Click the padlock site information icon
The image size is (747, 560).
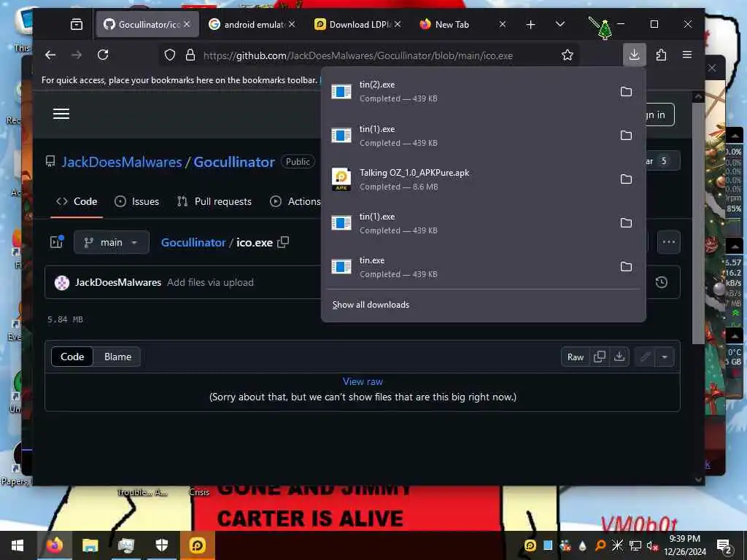click(x=190, y=55)
